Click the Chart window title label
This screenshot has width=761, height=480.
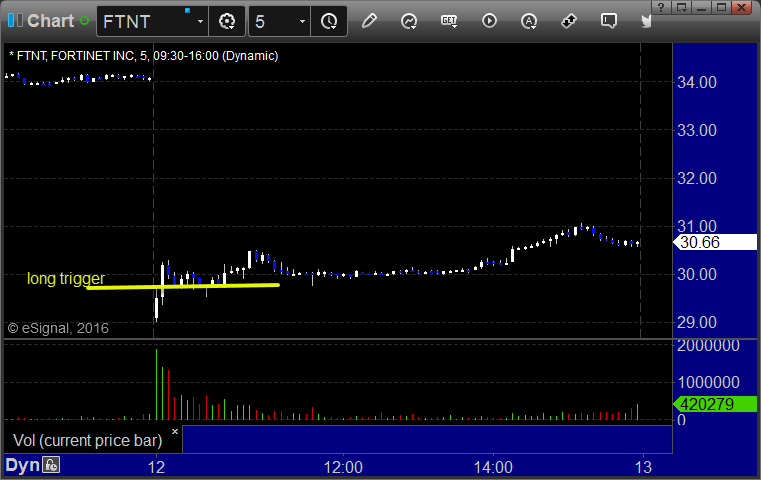[50, 21]
